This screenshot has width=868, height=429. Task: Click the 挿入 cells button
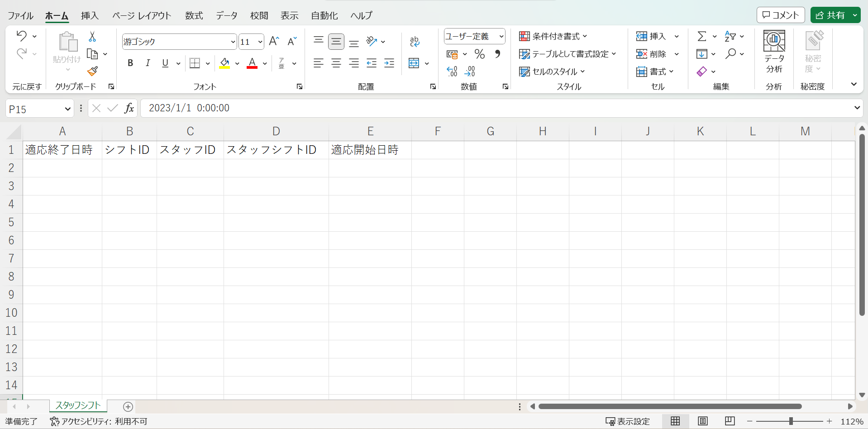point(651,36)
